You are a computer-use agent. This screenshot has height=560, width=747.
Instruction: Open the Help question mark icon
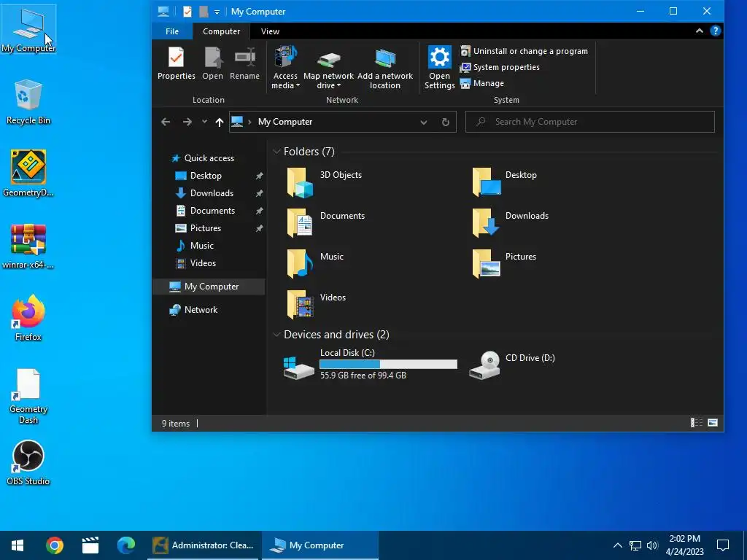(x=715, y=31)
